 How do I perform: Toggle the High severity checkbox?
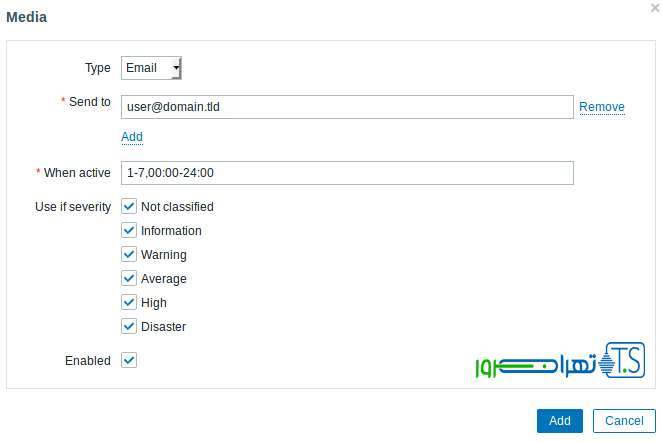(x=129, y=303)
